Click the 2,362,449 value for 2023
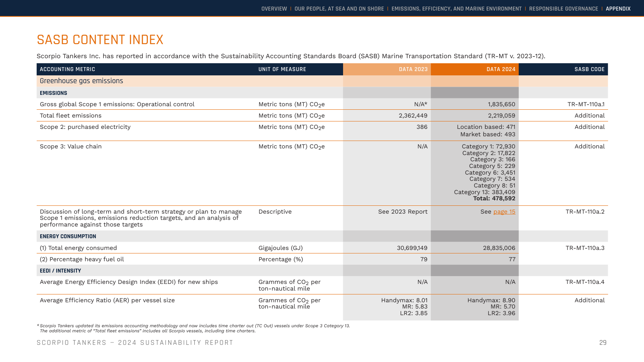 (413, 116)
